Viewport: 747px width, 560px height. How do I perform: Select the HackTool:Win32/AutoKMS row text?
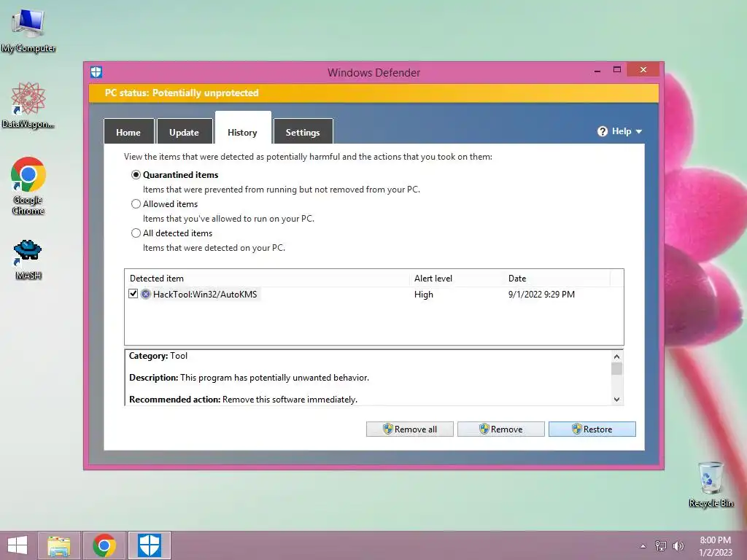point(205,295)
